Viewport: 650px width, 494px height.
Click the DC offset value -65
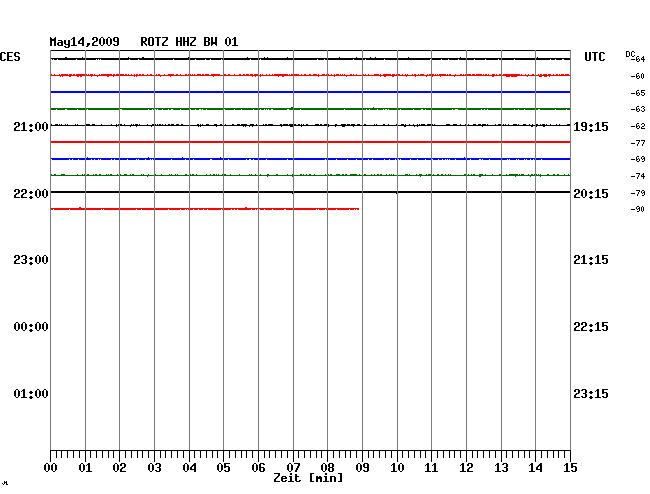pos(638,93)
